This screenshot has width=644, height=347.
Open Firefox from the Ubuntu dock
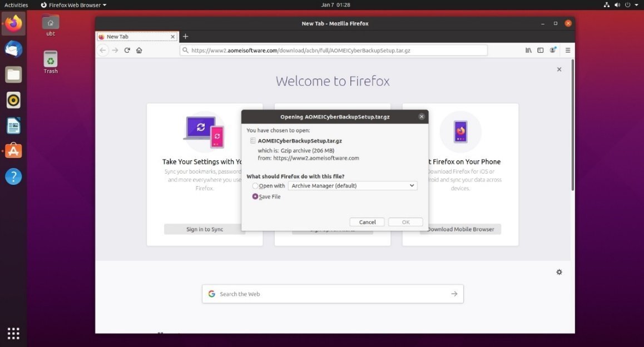13,23
